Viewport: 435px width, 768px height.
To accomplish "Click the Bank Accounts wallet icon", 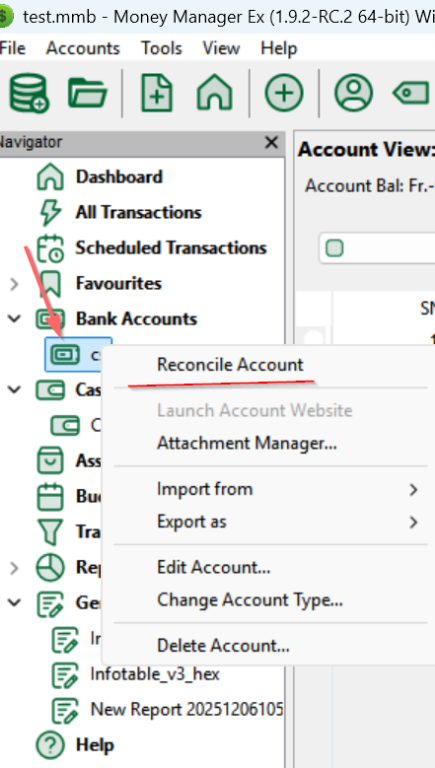I will (50, 319).
